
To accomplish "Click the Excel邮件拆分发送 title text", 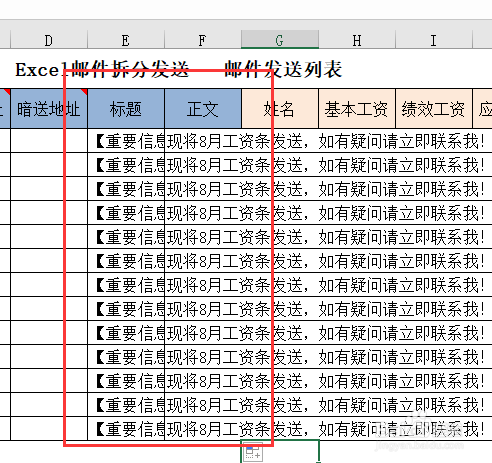I will click(102, 70).
